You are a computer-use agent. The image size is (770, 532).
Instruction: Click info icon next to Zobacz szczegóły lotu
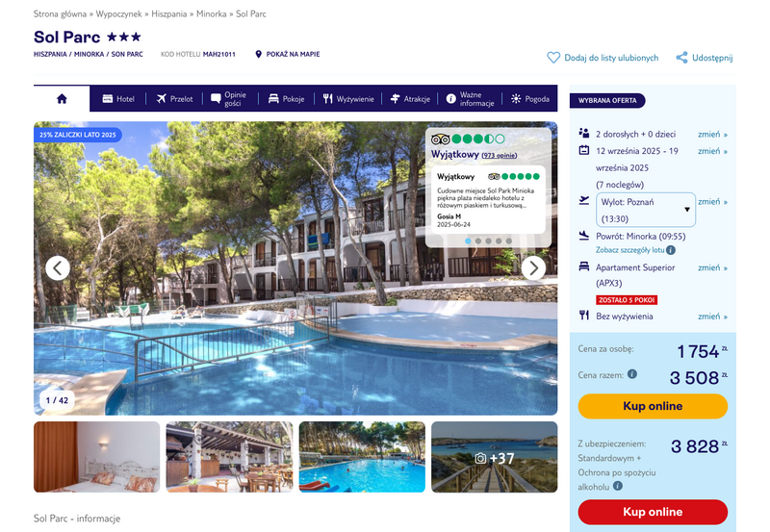(671, 250)
